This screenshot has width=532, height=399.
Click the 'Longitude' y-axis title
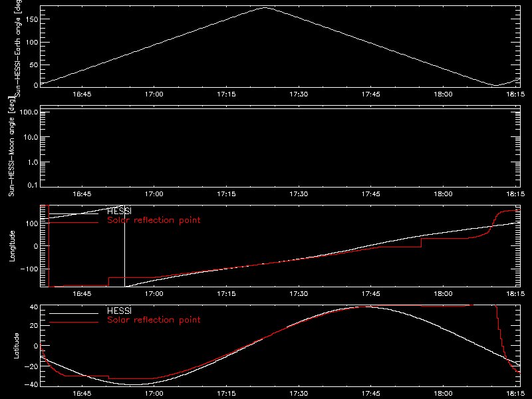[x=12, y=246]
